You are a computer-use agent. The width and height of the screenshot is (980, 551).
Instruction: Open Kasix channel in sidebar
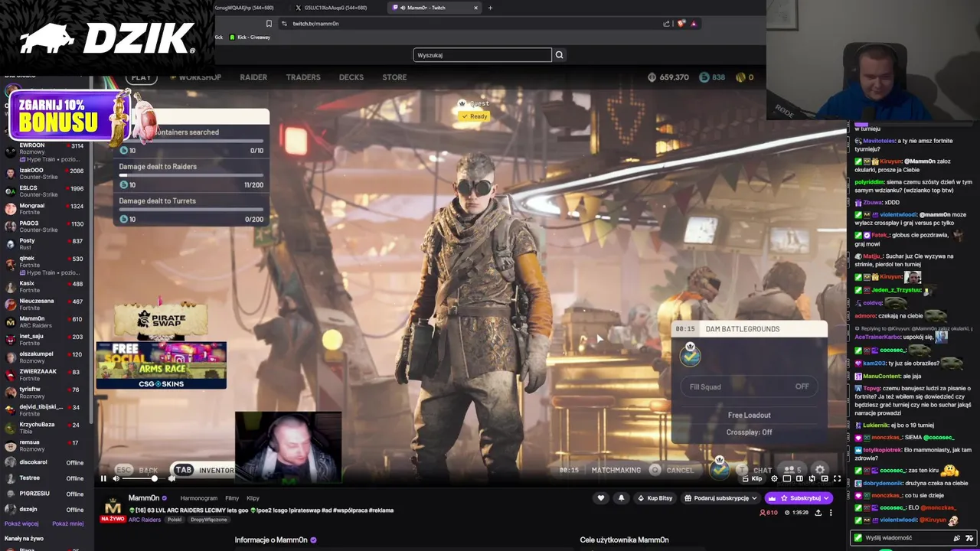[46, 287]
